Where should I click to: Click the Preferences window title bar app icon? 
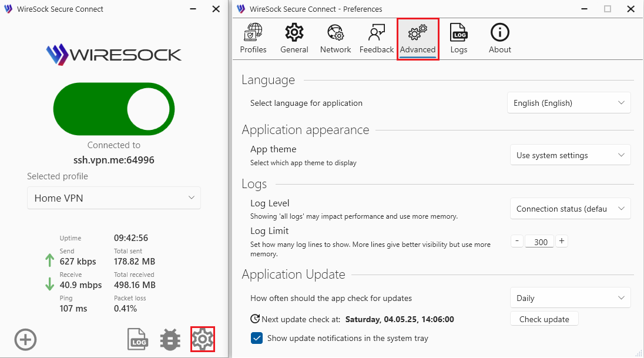point(241,9)
